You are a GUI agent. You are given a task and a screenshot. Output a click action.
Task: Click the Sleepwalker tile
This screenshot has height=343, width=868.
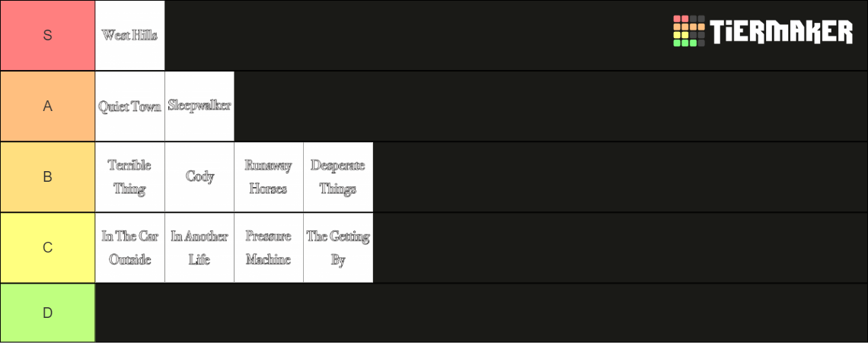(x=199, y=106)
